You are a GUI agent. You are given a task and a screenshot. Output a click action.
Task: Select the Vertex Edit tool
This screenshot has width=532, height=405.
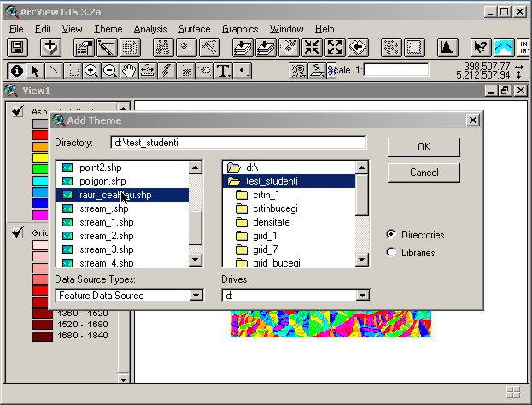click(54, 71)
